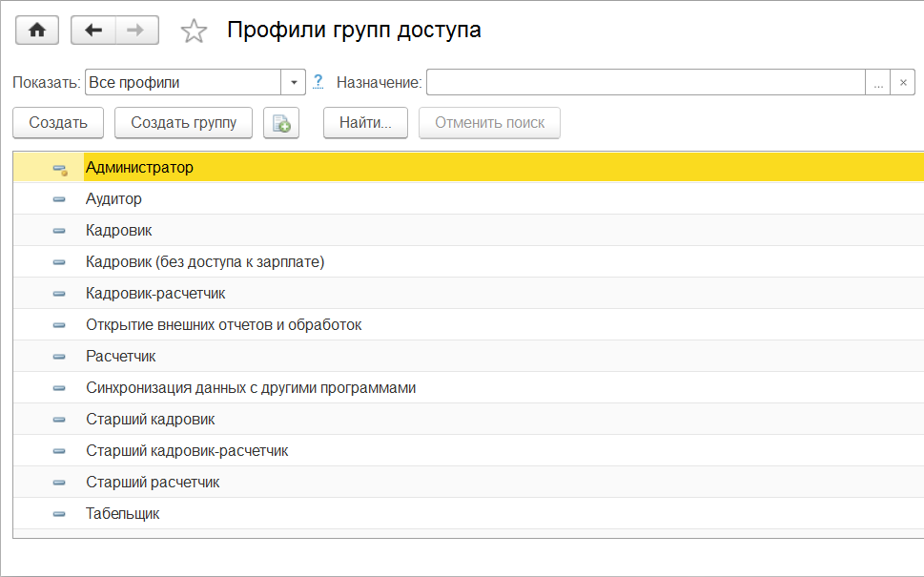Viewport: 924px width, 577px height.
Task: Open the Показать dropdown arrow
Action: click(294, 83)
